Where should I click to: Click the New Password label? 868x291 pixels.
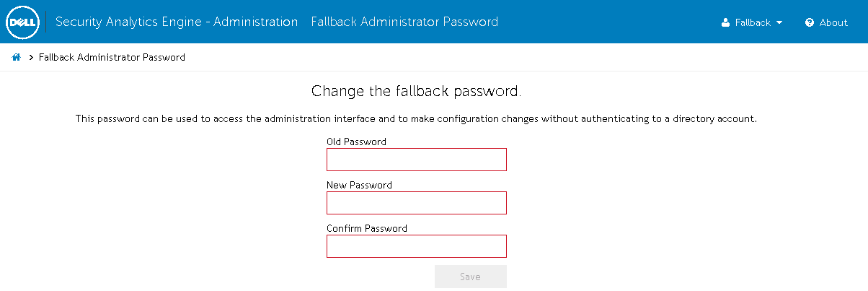[359, 185]
